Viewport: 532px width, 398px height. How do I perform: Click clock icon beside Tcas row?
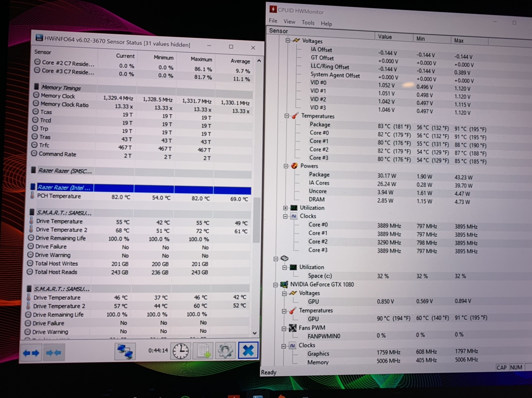click(x=36, y=112)
